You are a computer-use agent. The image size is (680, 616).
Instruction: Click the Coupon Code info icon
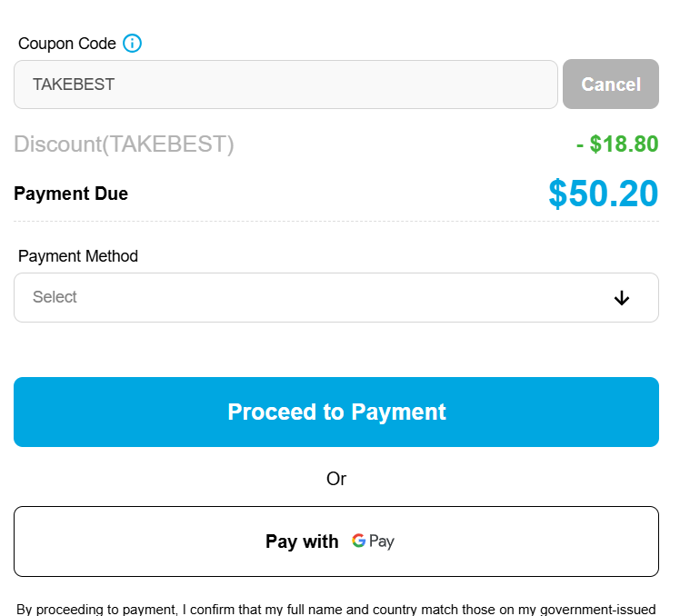(x=133, y=43)
